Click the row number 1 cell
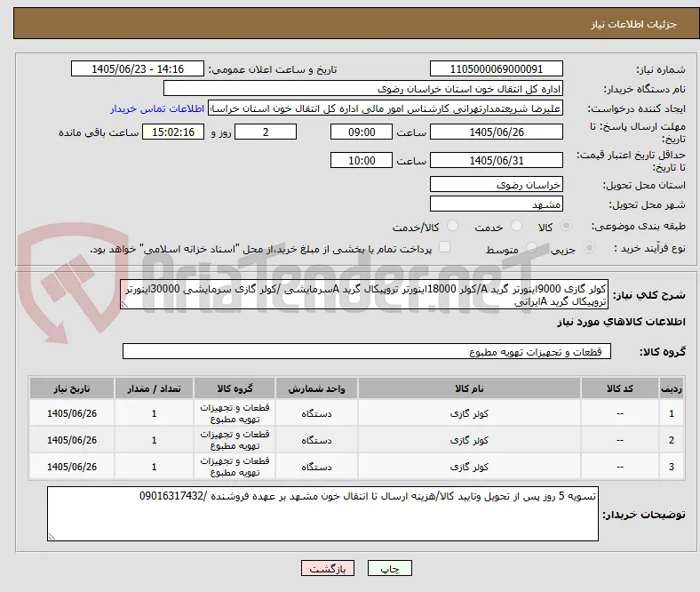 click(672, 413)
